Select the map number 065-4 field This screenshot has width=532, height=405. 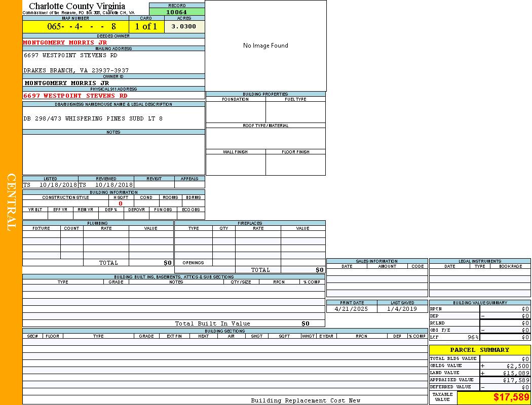tap(75, 26)
